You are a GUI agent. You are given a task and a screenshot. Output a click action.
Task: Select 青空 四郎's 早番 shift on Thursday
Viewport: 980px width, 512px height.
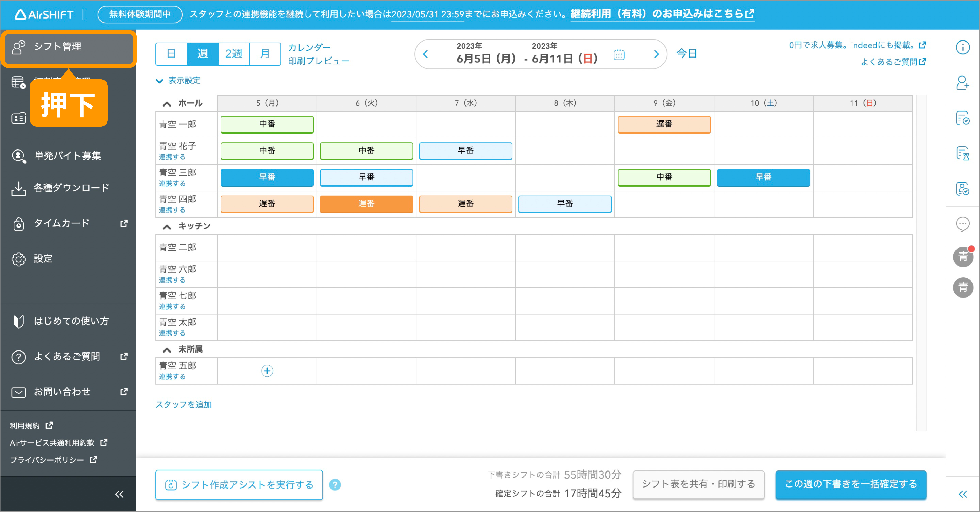(565, 204)
